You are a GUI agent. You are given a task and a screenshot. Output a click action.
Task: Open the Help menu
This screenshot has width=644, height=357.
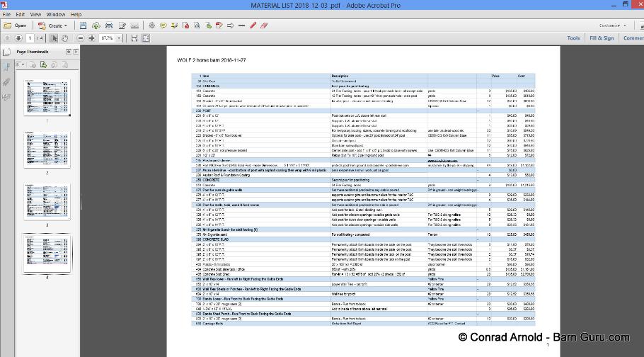pyautogui.click(x=76, y=14)
